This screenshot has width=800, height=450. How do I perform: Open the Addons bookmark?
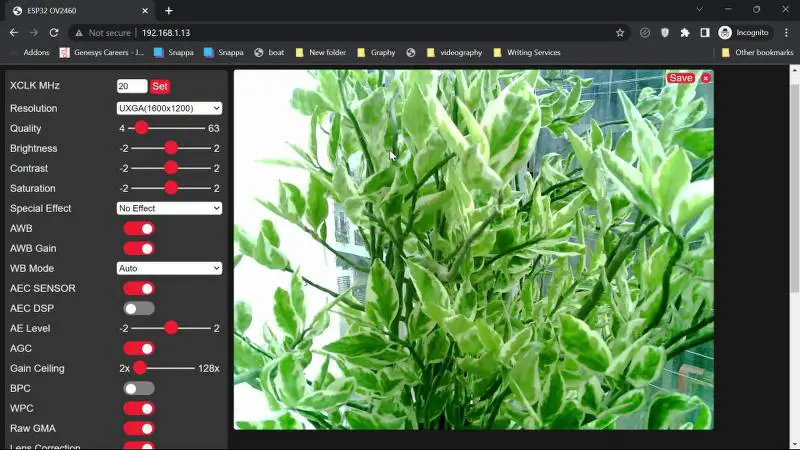pyautogui.click(x=30, y=53)
